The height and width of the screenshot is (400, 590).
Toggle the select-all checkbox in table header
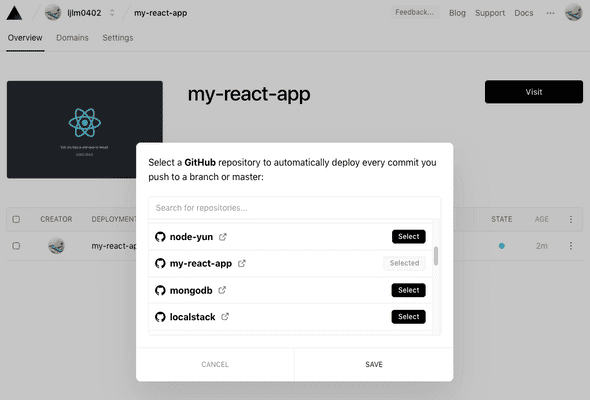tap(16, 219)
